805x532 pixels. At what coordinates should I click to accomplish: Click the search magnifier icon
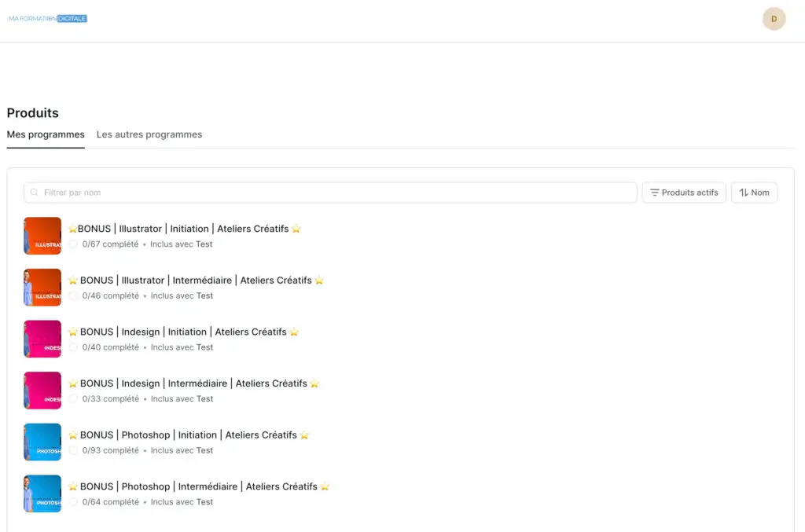point(34,193)
